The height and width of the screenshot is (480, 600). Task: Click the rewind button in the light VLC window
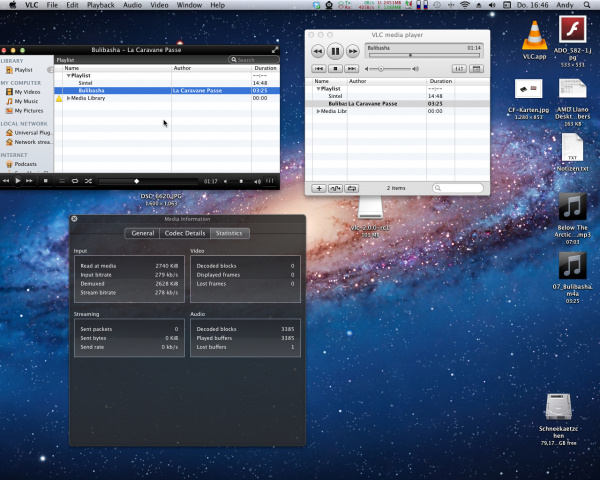pyautogui.click(x=318, y=51)
